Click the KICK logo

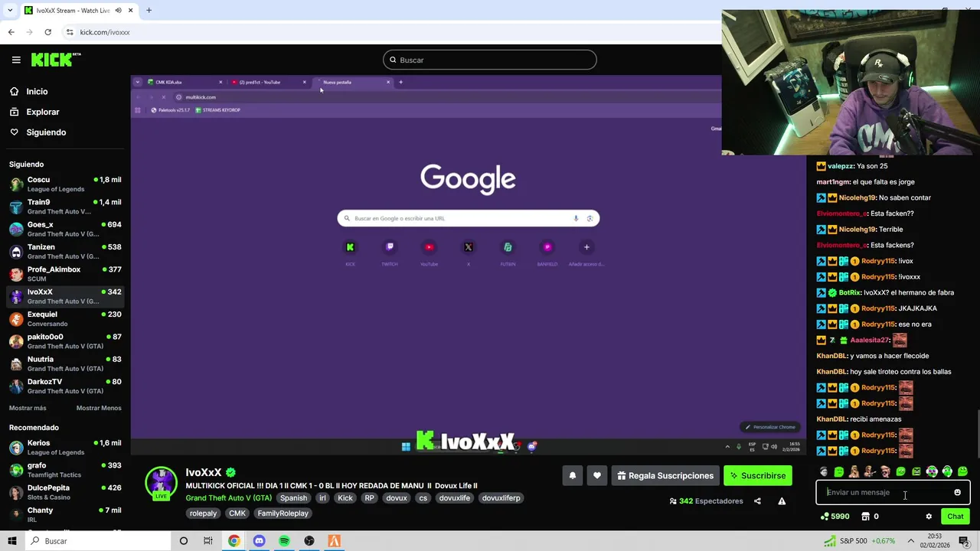point(55,60)
